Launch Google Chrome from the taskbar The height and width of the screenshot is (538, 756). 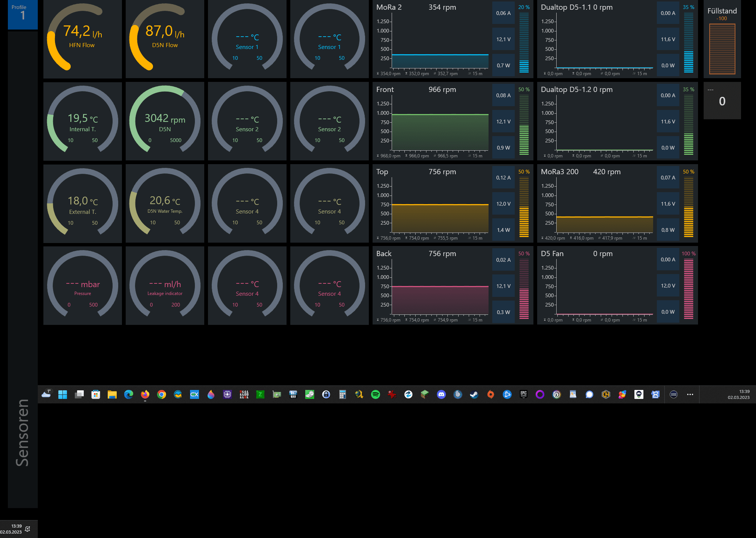click(162, 394)
